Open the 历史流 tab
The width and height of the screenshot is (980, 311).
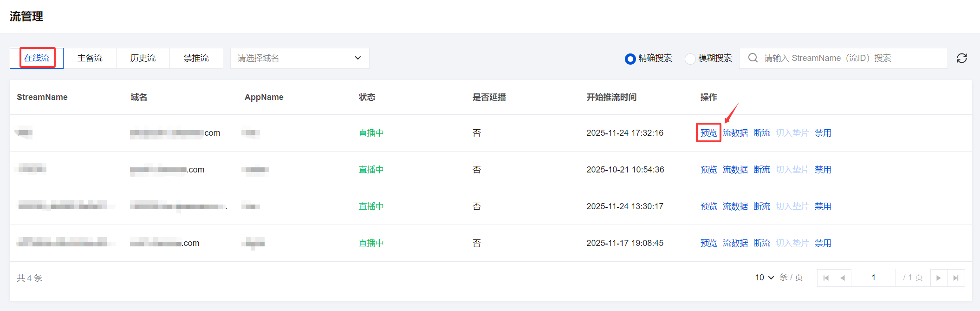143,58
